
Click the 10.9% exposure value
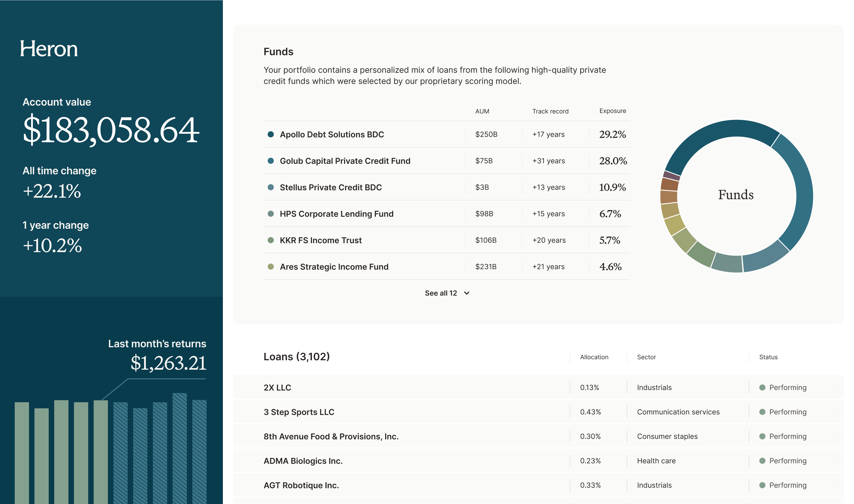point(613,188)
